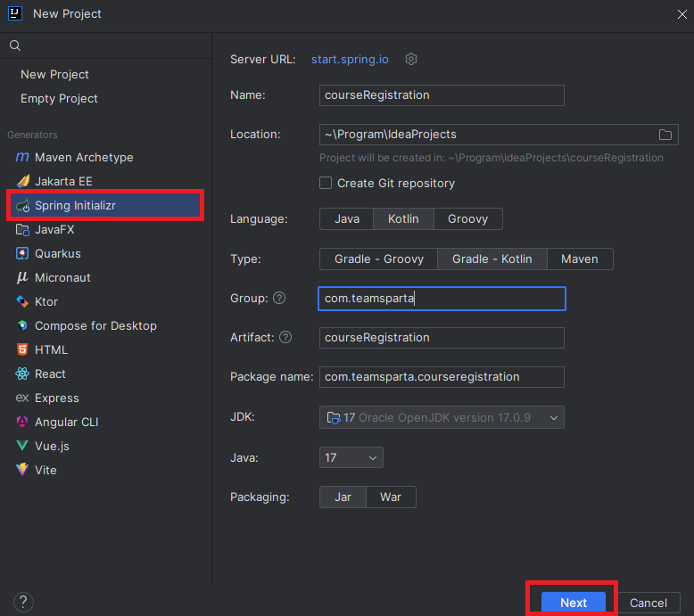
Task: Click the Group input field
Action: tap(442, 299)
